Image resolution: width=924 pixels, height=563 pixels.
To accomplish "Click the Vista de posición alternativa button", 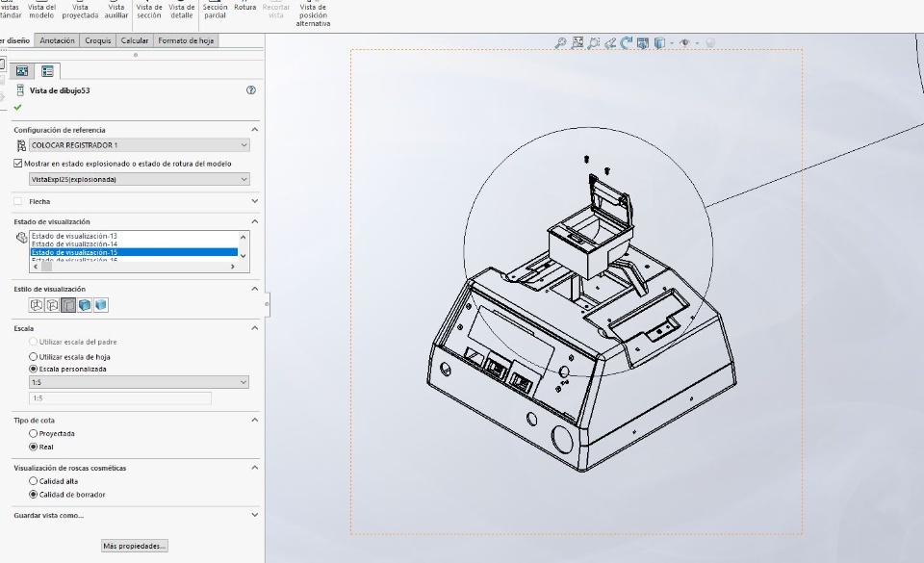I will 313,13.
